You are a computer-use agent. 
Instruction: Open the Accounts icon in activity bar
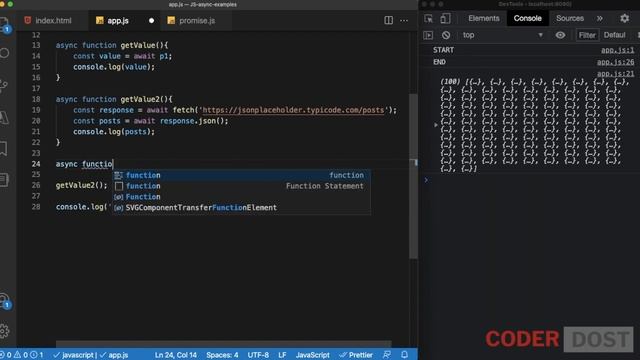click(4, 301)
